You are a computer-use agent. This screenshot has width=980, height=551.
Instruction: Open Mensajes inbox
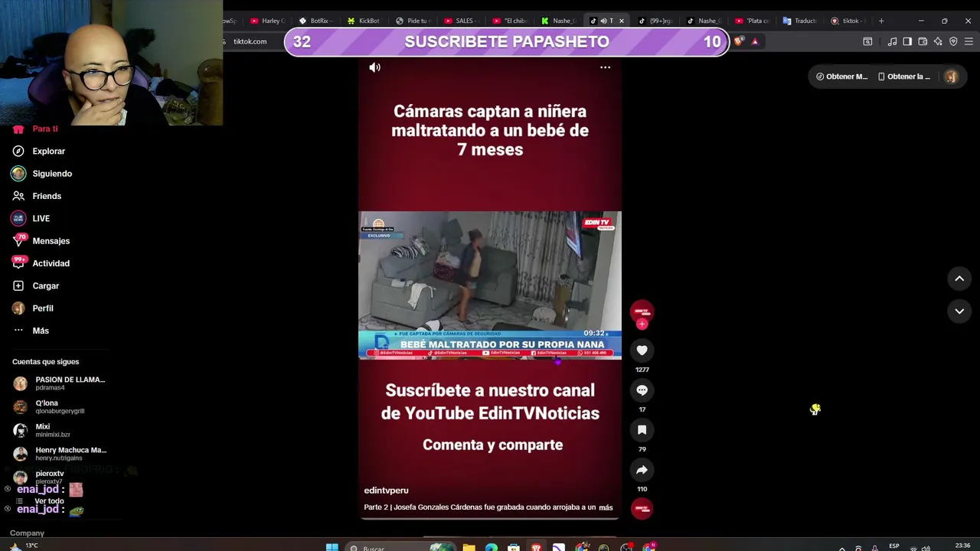pos(51,241)
